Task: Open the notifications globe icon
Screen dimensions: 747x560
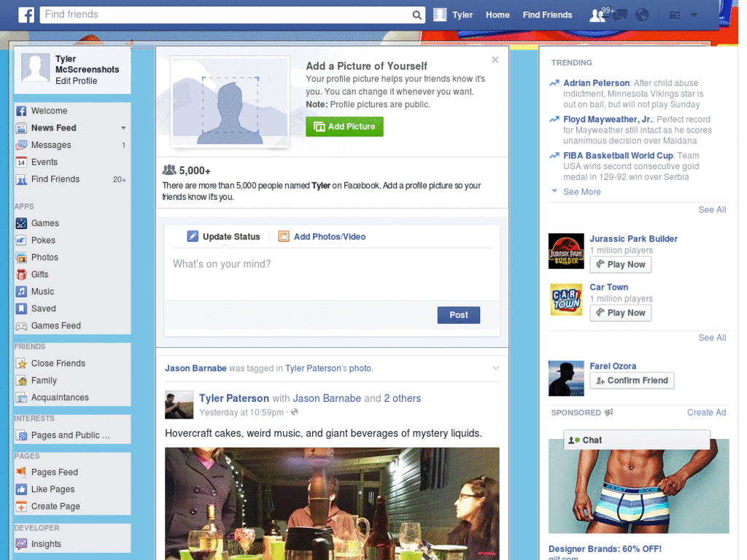Action: [x=642, y=15]
